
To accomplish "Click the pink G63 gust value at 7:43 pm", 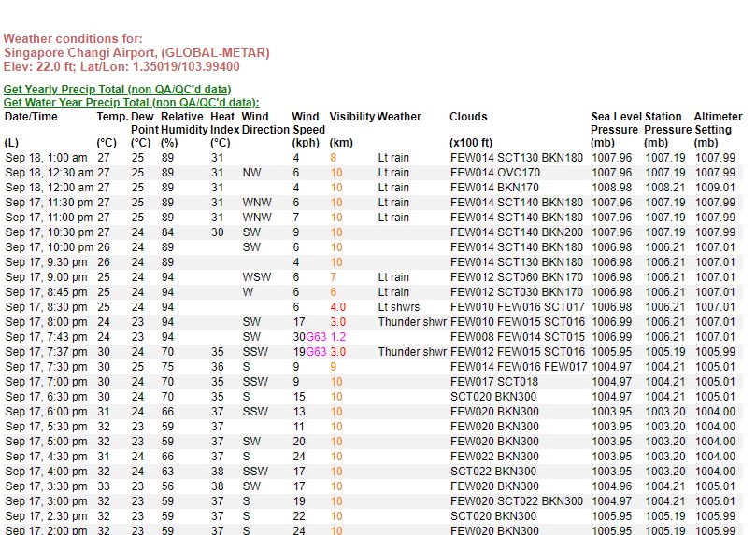I will [316, 337].
